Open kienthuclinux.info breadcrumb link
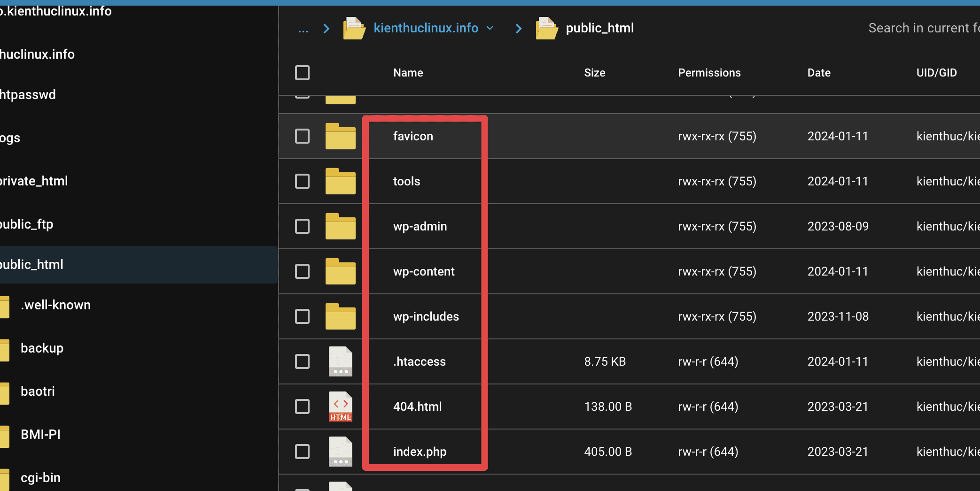The height and width of the screenshot is (491, 980). [426, 28]
